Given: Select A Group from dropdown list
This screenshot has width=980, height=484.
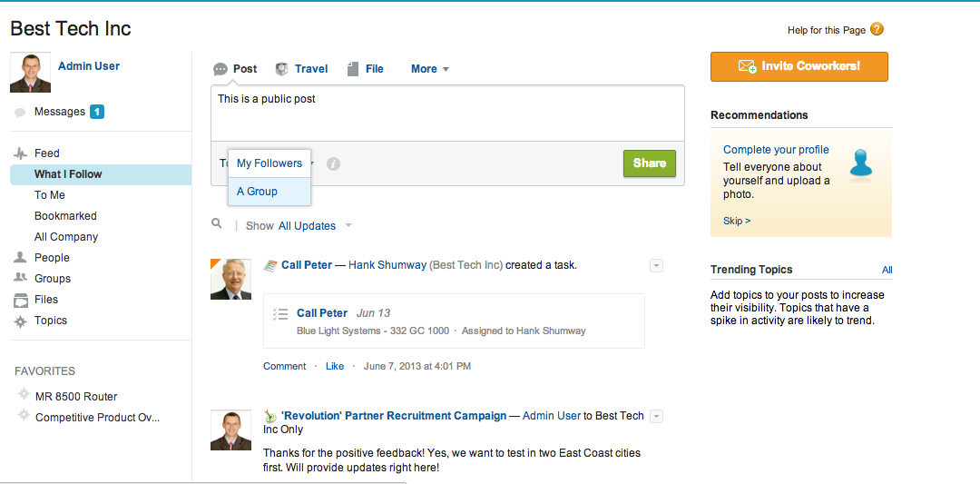Looking at the screenshot, I should (258, 192).
